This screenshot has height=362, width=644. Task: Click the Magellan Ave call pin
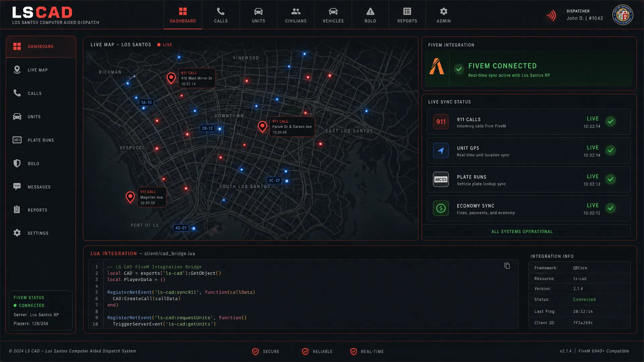[x=130, y=197]
